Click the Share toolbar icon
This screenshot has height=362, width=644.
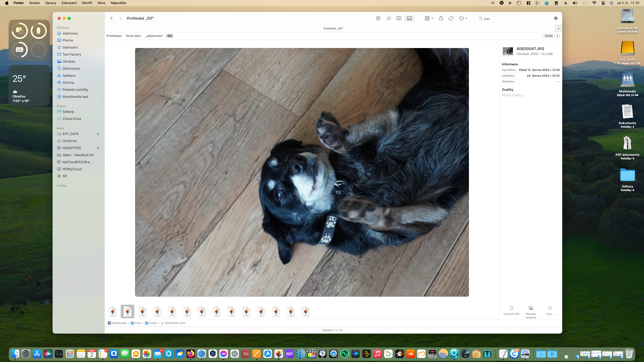pos(441,18)
